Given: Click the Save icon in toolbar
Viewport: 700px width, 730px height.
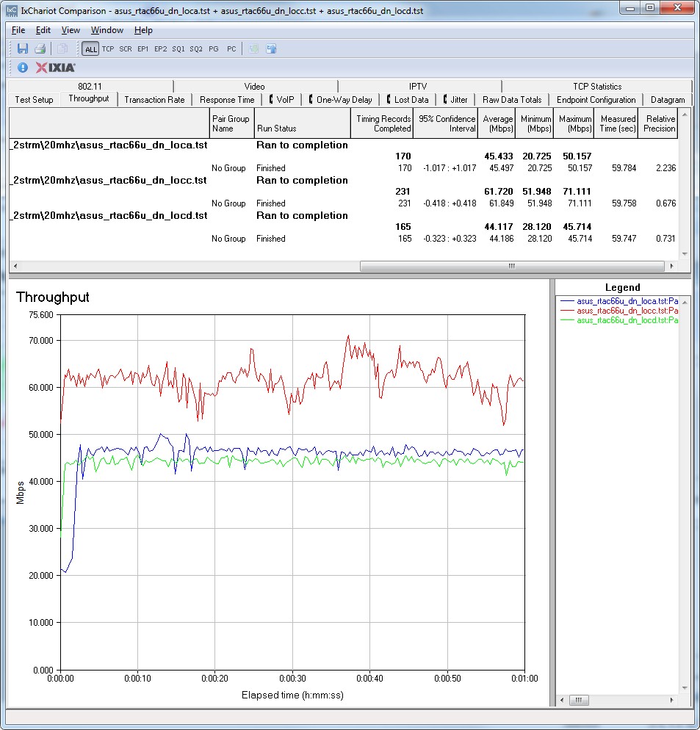Looking at the screenshot, I should coord(22,48).
